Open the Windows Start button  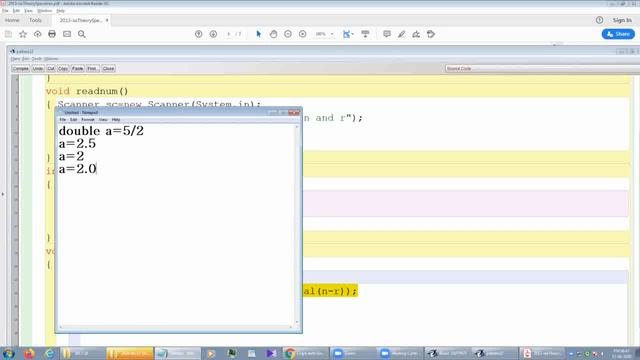(x=9, y=353)
